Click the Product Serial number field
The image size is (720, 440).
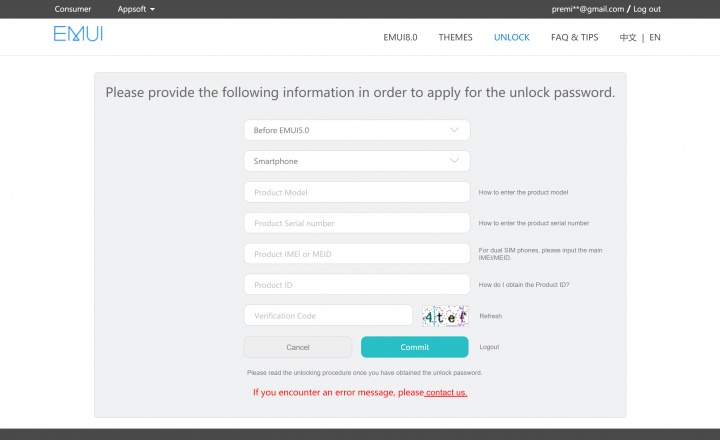click(x=356, y=223)
